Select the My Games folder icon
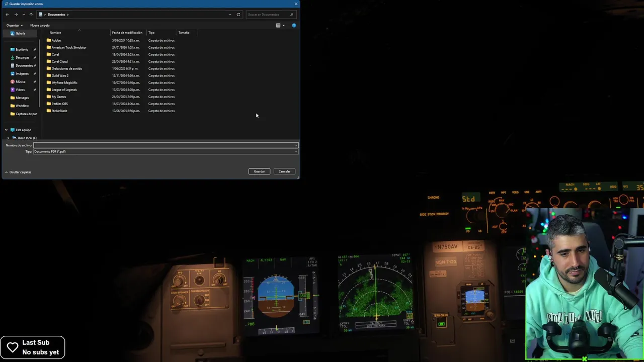This screenshot has width=644, height=362. pyautogui.click(x=49, y=97)
